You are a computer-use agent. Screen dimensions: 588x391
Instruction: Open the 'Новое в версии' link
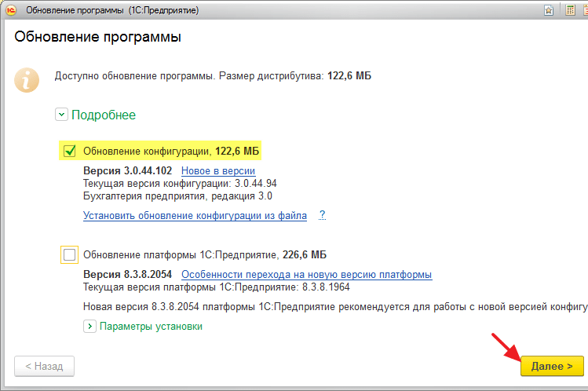(x=218, y=171)
